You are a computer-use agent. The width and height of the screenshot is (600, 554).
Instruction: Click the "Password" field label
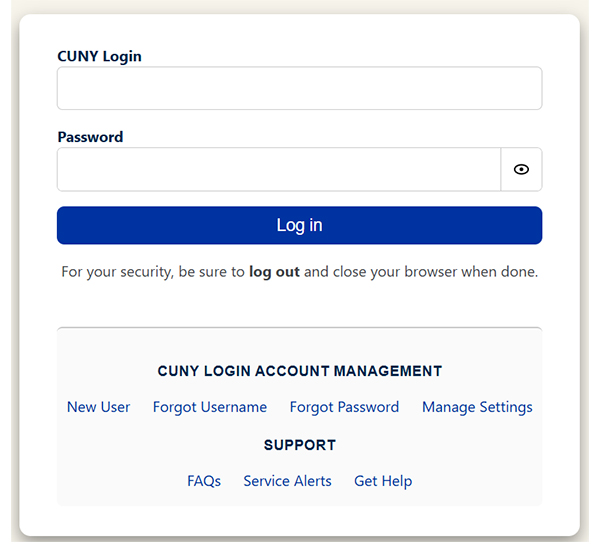[x=90, y=137]
